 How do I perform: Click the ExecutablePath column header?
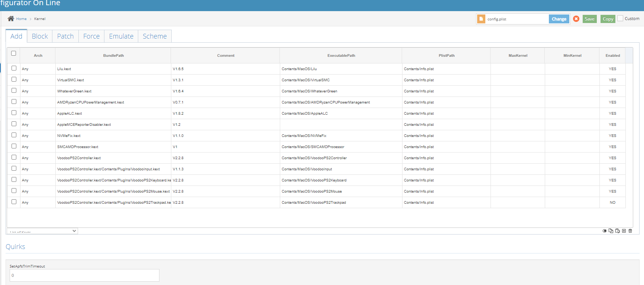[341, 56]
